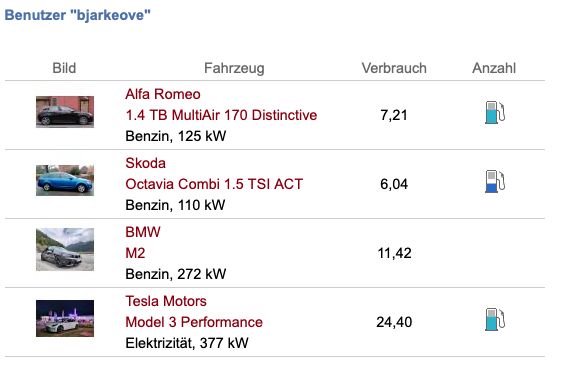Image resolution: width=562 pixels, height=371 pixels.
Task: Open the blue Skoda car thumbnail
Action: pyautogui.click(x=65, y=180)
